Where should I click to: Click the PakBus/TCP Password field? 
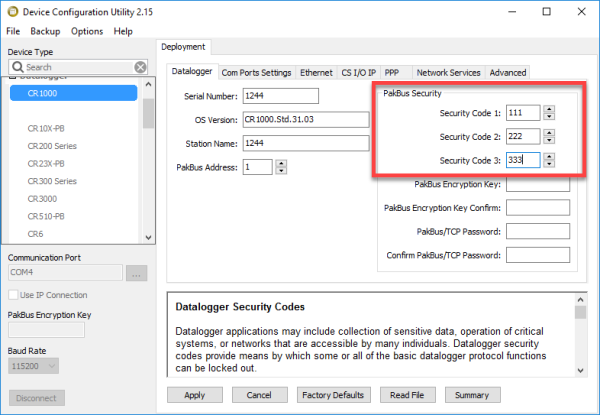click(538, 231)
